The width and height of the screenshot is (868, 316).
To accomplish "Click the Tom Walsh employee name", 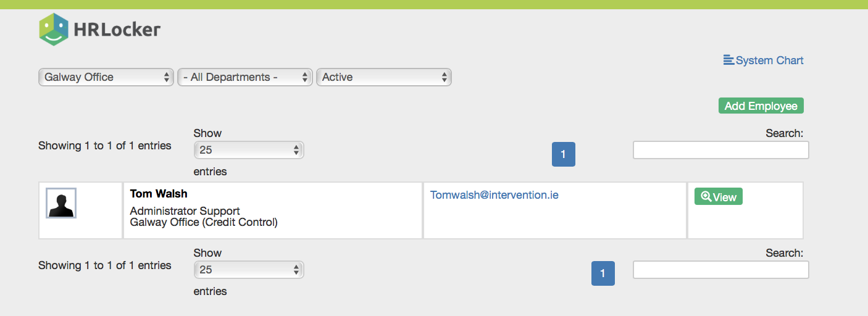I will coord(159,194).
